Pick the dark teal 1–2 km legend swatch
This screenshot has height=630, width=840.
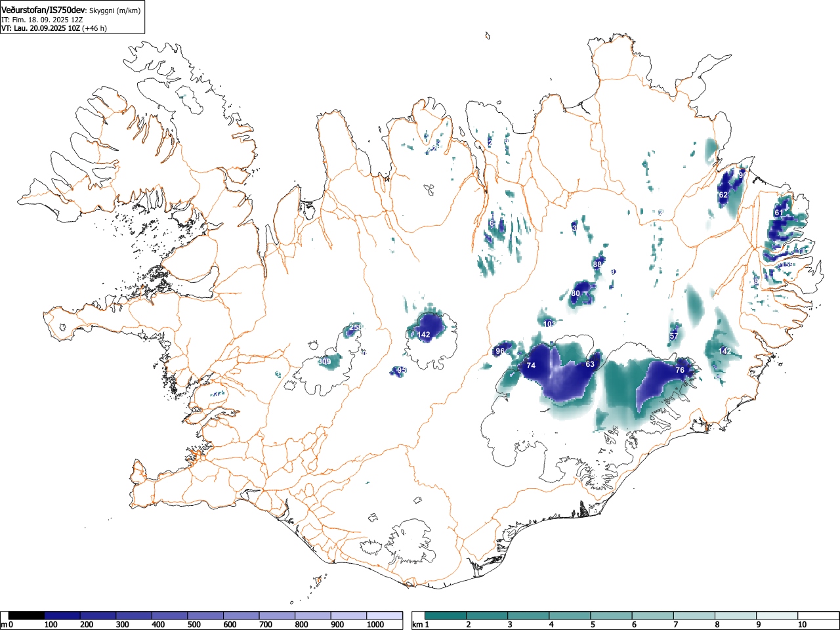click(446, 616)
